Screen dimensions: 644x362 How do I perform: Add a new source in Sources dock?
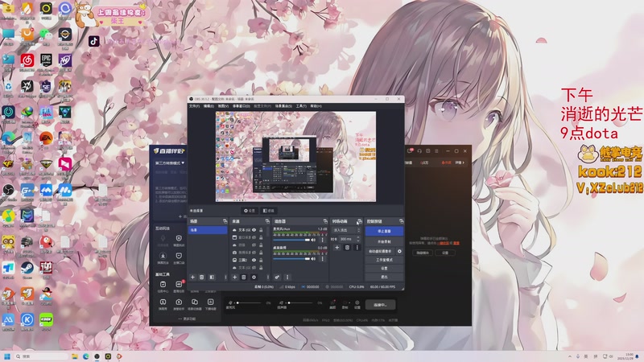coord(235,277)
